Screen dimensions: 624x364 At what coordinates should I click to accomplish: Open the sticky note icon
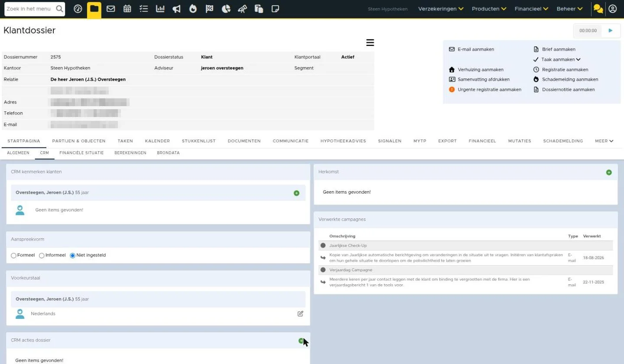tap(275, 9)
